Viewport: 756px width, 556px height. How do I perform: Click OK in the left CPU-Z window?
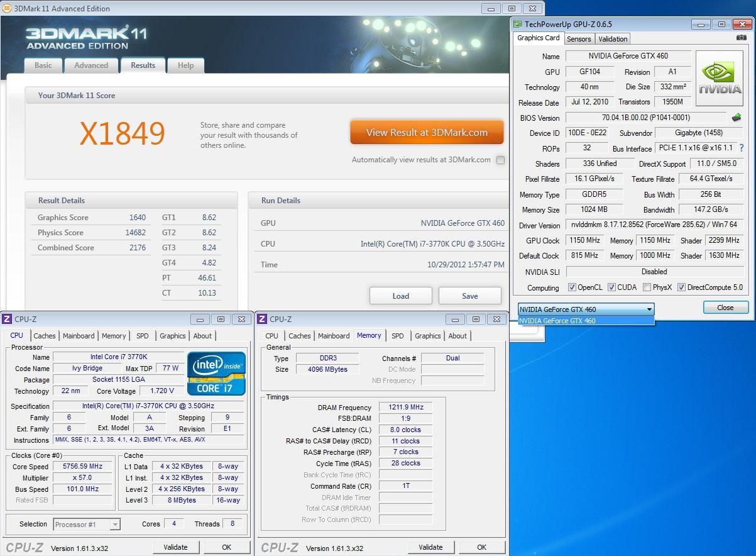click(227, 547)
